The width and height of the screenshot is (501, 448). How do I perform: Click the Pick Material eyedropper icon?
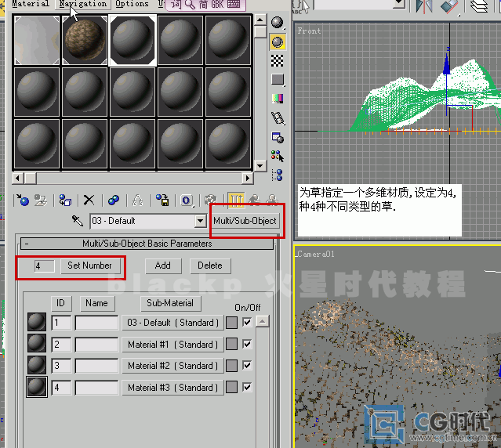click(x=78, y=221)
